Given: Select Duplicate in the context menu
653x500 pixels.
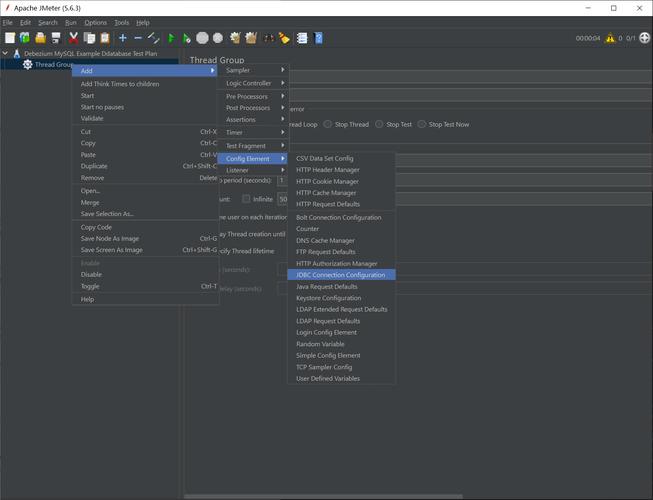Looking at the screenshot, I should [x=145, y=166].
